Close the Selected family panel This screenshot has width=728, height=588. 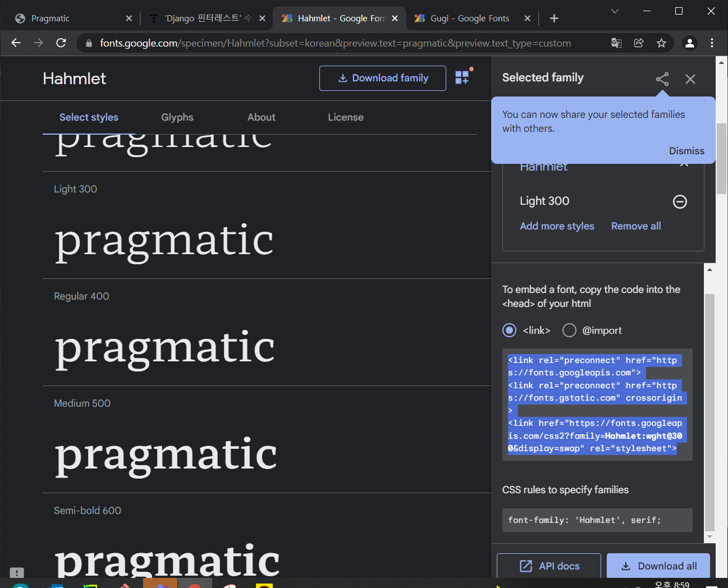(x=690, y=79)
